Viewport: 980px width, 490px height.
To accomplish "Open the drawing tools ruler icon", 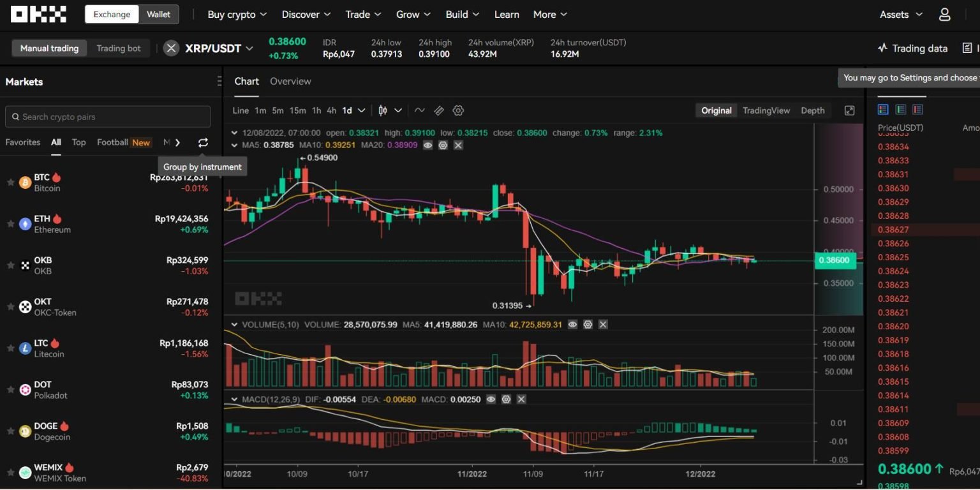I will pyautogui.click(x=438, y=110).
